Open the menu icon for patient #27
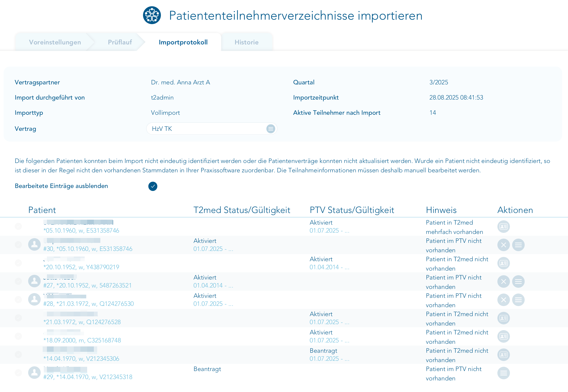This screenshot has height=392, width=568. coord(518,281)
